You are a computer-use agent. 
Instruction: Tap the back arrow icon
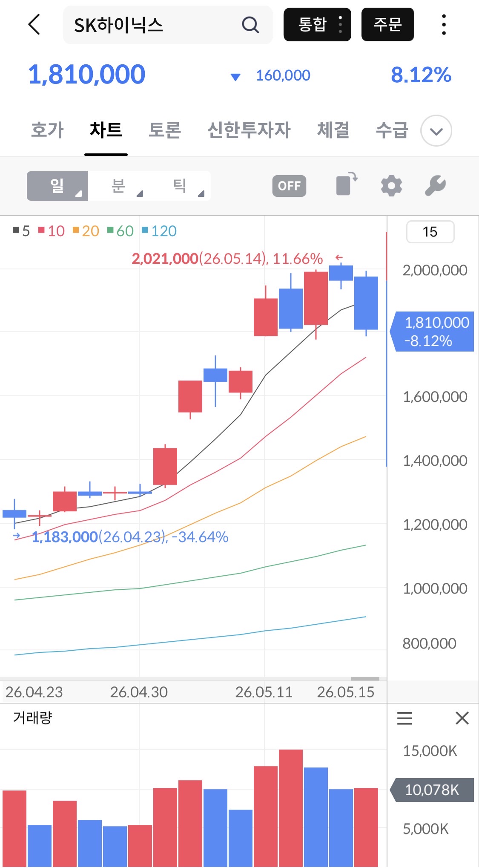point(34,24)
